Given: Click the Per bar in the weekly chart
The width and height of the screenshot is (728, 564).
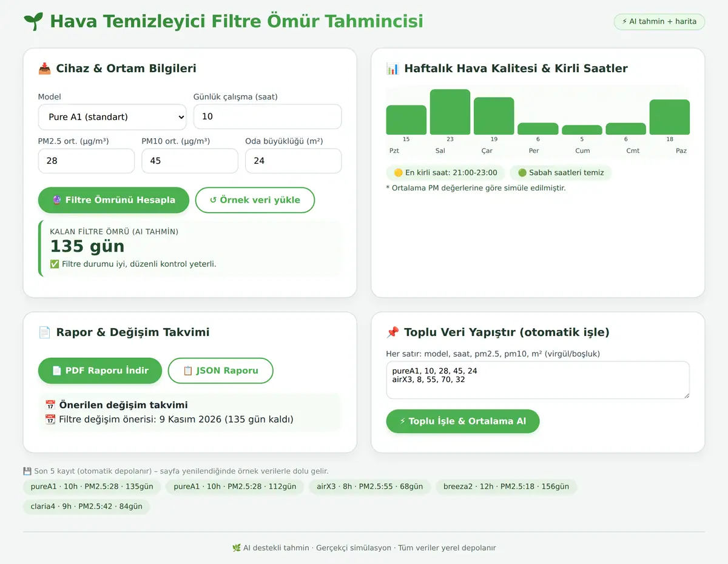Looking at the screenshot, I should click(x=538, y=129).
